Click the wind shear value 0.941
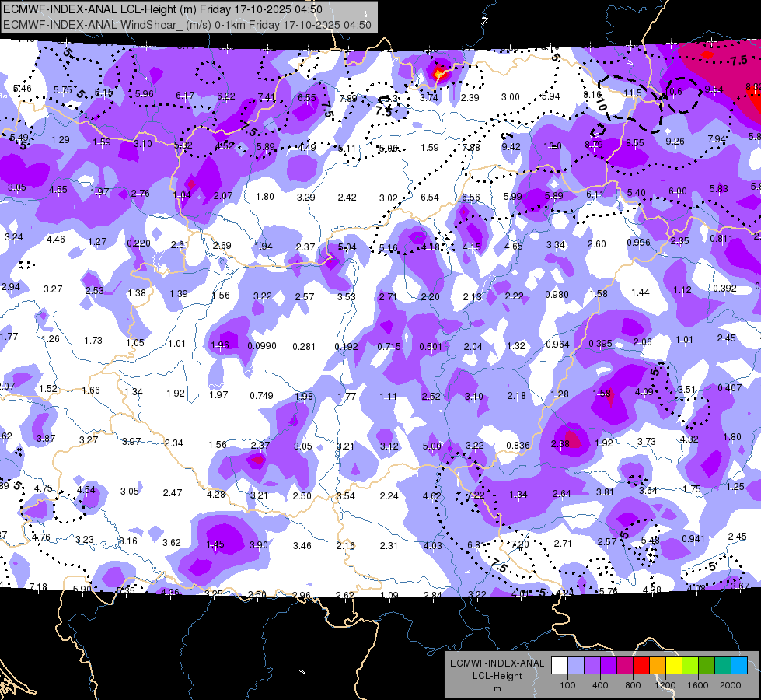Image resolution: width=761 pixels, height=700 pixels. coord(693,538)
